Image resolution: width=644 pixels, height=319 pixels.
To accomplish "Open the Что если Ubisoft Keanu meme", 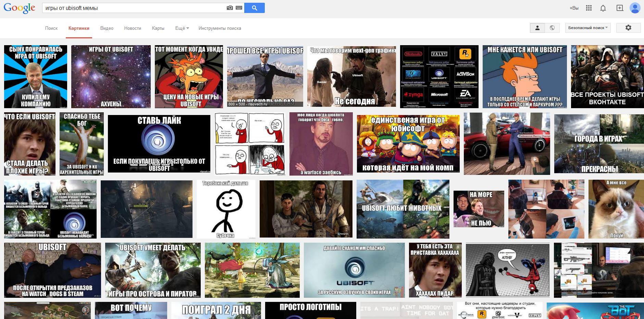I will [30, 144].
